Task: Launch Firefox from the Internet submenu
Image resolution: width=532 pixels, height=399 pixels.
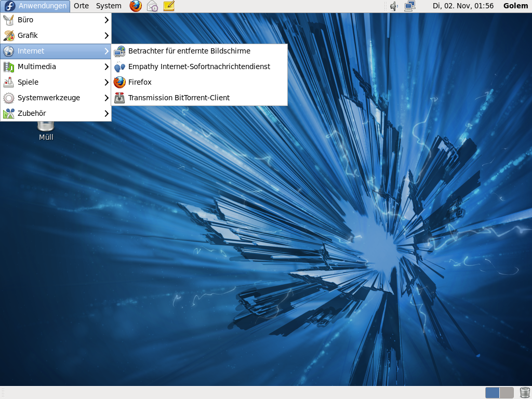Action: pos(140,82)
